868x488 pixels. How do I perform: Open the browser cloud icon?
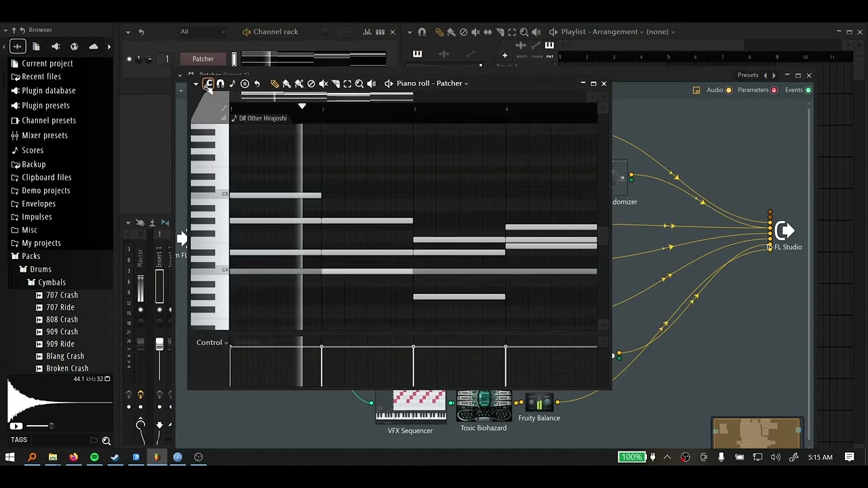94,46
